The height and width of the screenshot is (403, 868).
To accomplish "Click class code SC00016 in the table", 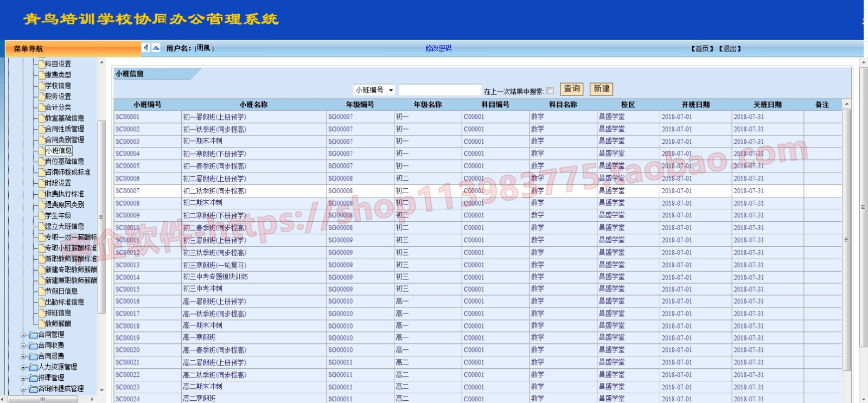I will [127, 301].
